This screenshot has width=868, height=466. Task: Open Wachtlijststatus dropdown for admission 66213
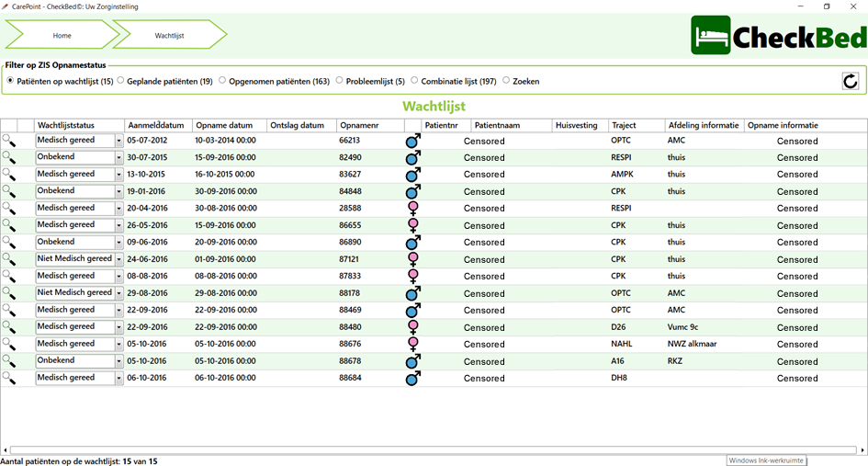click(x=118, y=141)
